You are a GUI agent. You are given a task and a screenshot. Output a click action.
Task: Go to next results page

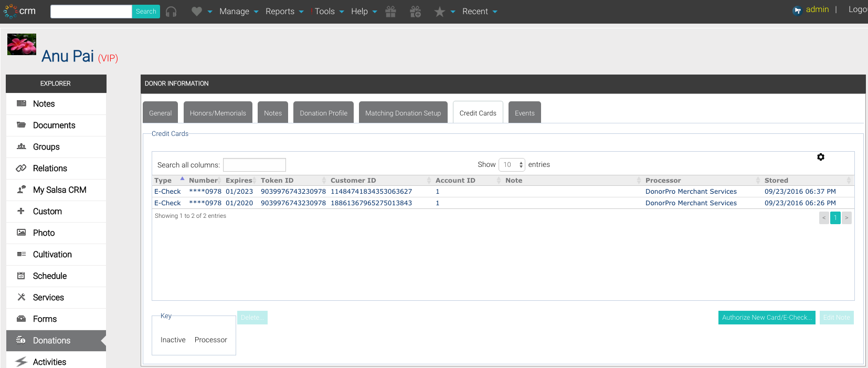[846, 218]
